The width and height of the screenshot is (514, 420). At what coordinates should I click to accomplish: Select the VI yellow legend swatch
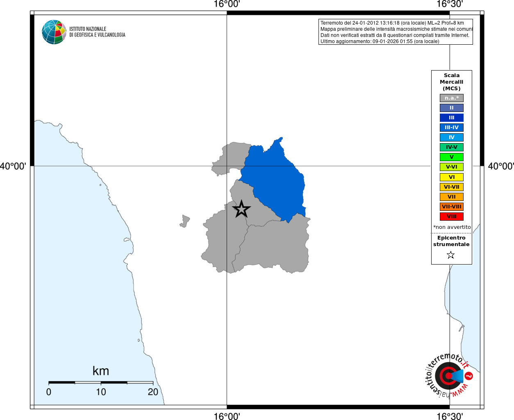pos(452,177)
